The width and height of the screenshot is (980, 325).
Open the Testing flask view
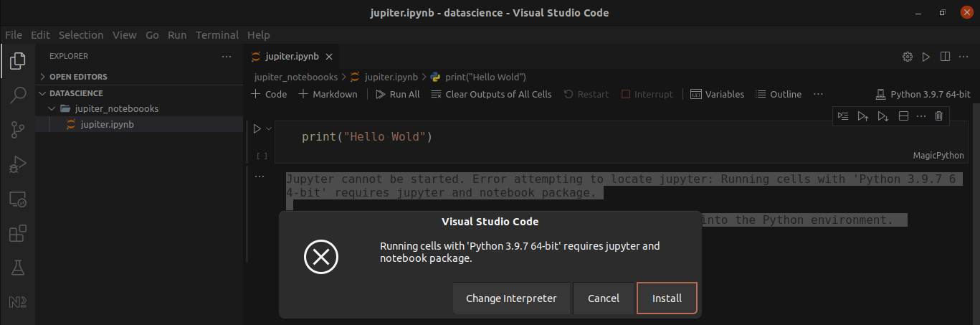point(18,268)
